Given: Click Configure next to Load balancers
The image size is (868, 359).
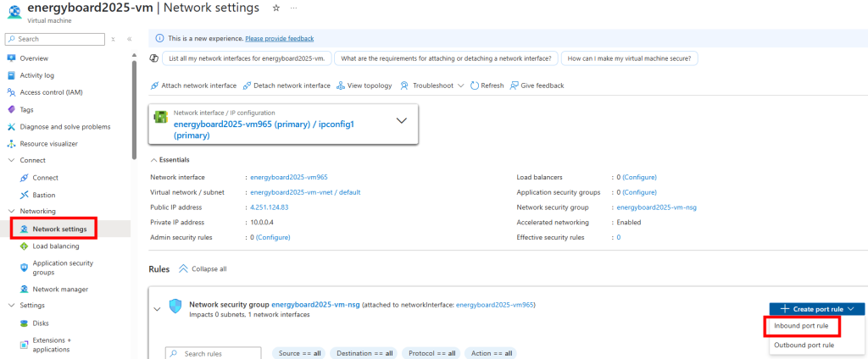Looking at the screenshot, I should click(639, 178).
